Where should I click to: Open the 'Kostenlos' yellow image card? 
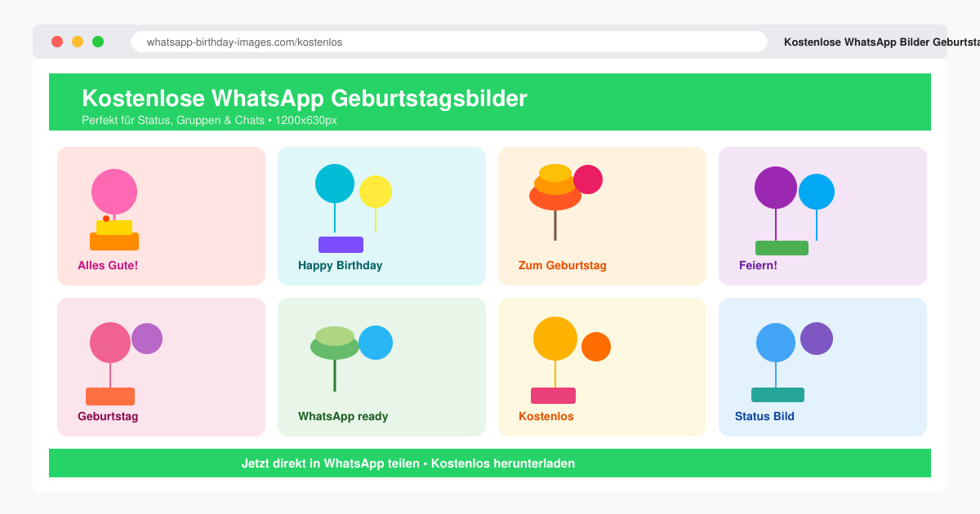(602, 367)
